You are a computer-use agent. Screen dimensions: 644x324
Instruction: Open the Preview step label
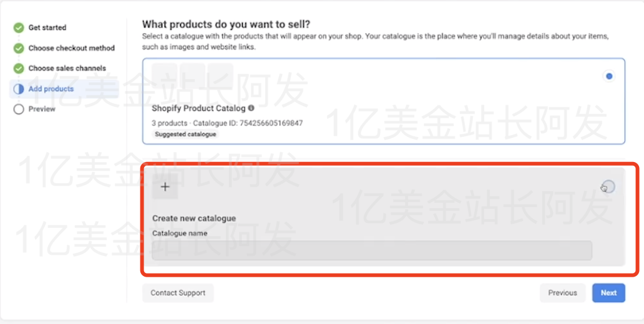(x=42, y=109)
